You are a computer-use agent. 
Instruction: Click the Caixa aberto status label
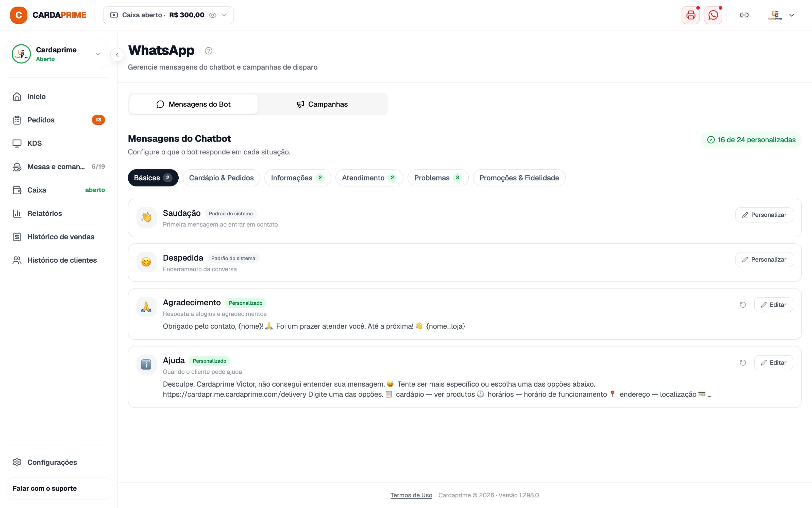[x=142, y=15]
